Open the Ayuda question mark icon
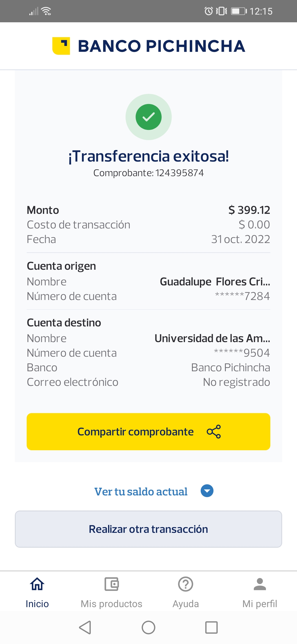The image size is (297, 644). coord(186,584)
